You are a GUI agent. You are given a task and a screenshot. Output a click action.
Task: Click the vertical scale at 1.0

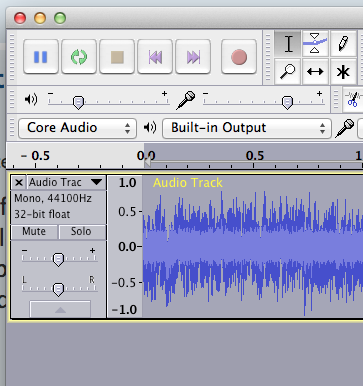(128, 183)
